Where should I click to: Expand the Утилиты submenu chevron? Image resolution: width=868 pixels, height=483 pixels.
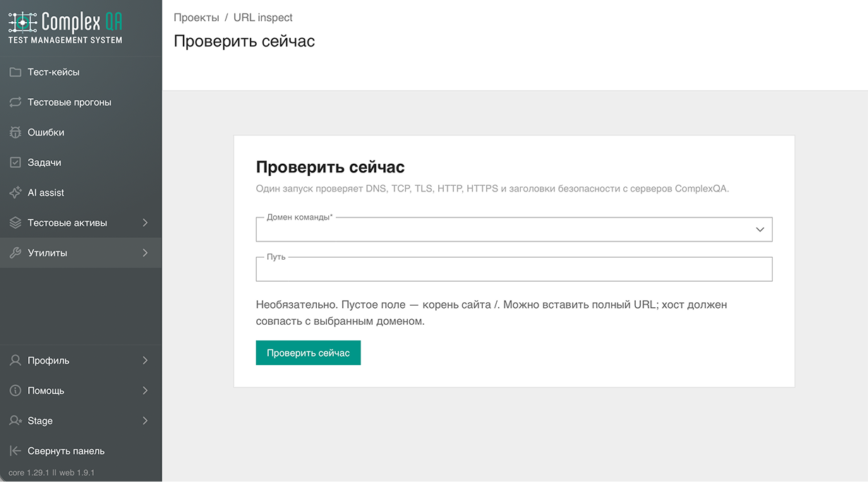point(145,253)
